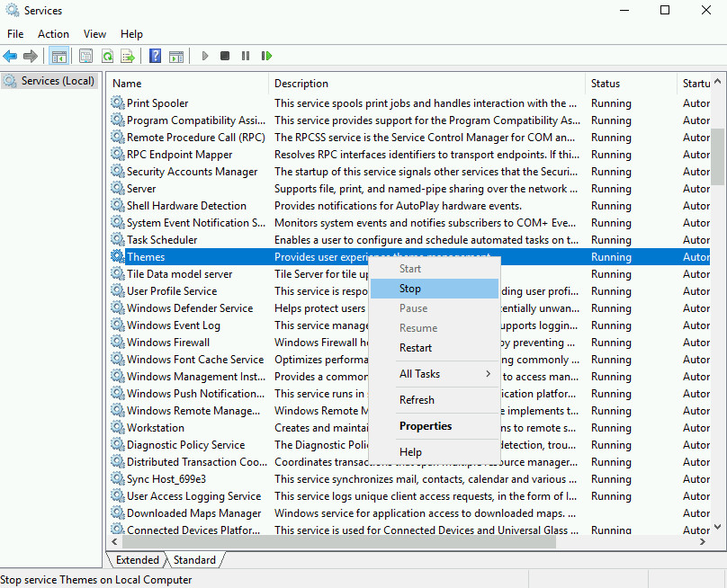The width and height of the screenshot is (727, 588).
Task: Select the Program Compatibility Assistant row
Action: [x=409, y=120]
